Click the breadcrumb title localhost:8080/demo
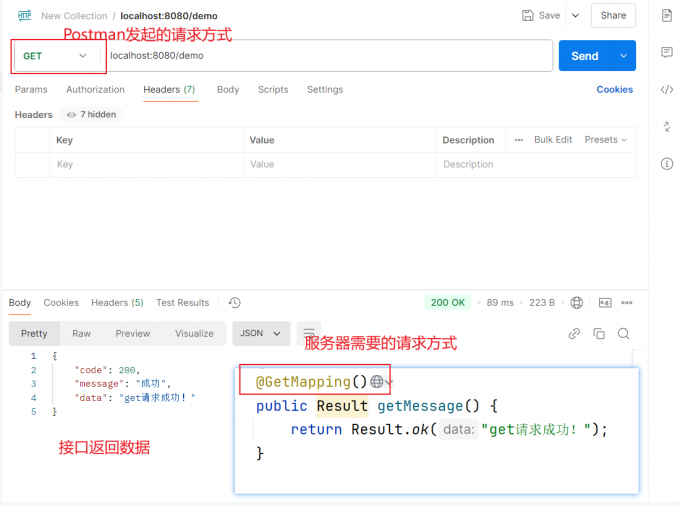 (x=169, y=16)
